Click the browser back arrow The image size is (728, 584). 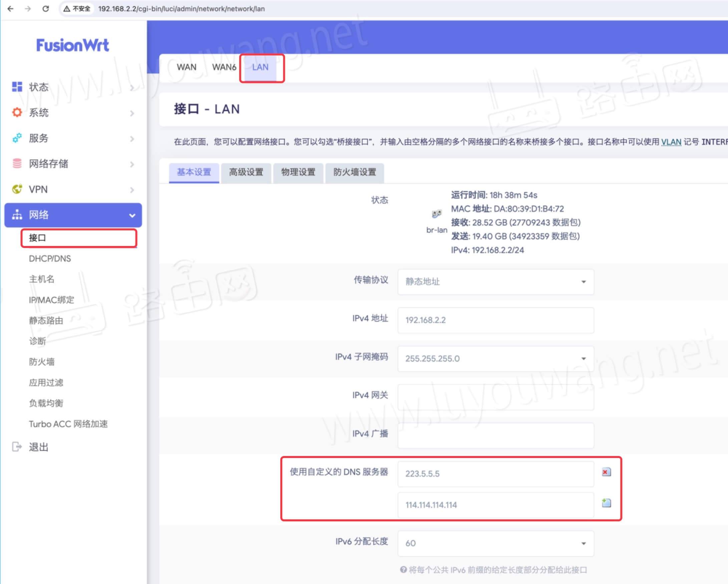10,9
